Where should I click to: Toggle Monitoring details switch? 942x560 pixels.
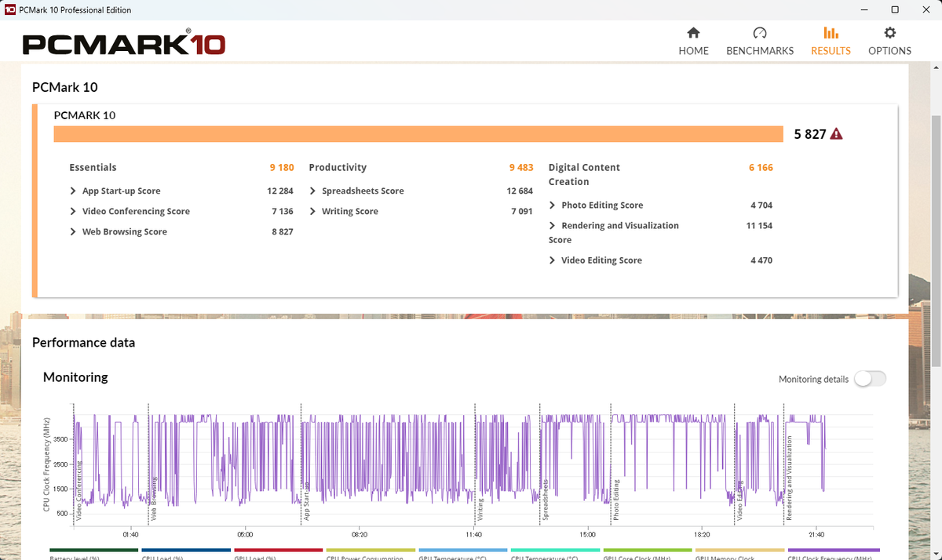[x=870, y=379]
